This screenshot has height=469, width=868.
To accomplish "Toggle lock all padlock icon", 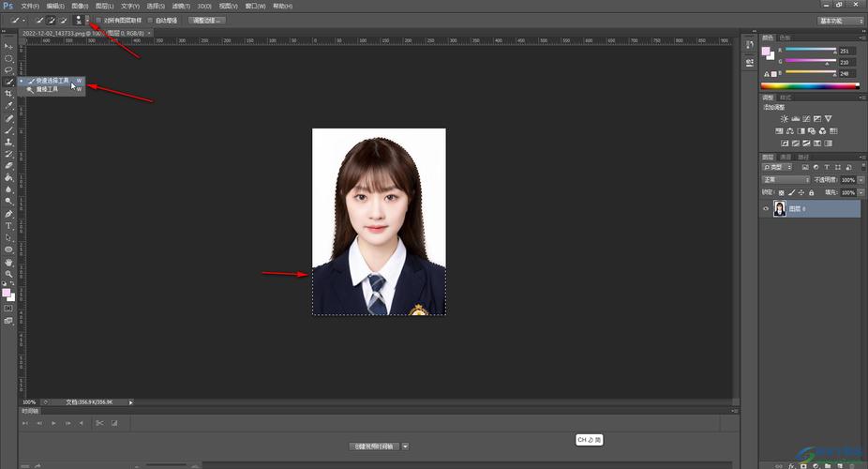I will [x=812, y=192].
